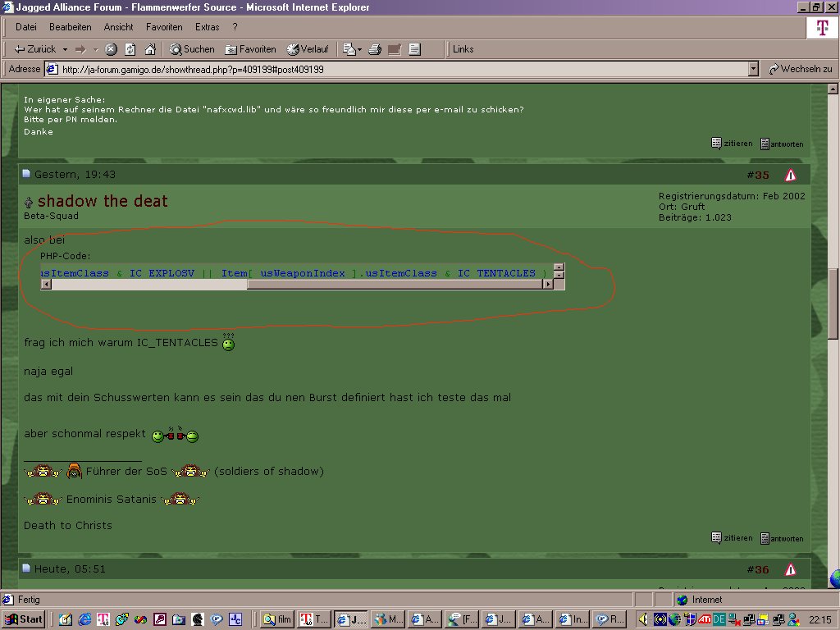Open the Suchen search toolbar button
Viewport: 840px width, 630px height.
pyautogui.click(x=192, y=49)
